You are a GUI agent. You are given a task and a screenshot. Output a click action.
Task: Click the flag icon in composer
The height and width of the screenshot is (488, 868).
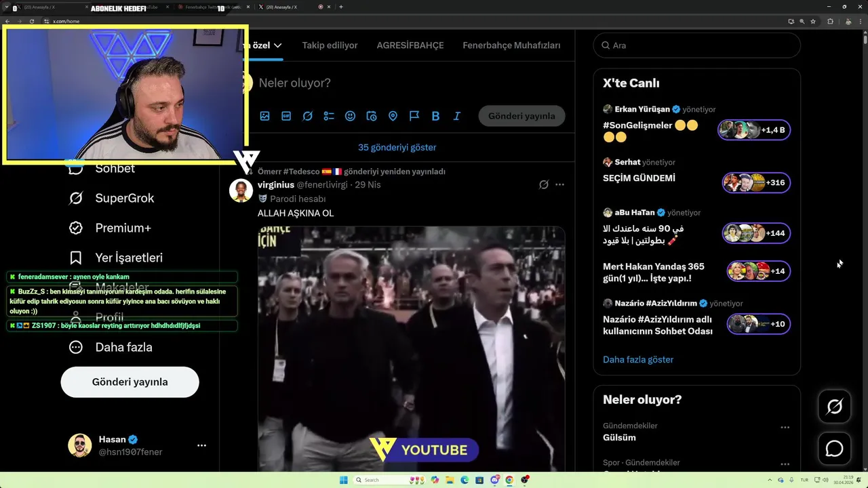tap(414, 116)
